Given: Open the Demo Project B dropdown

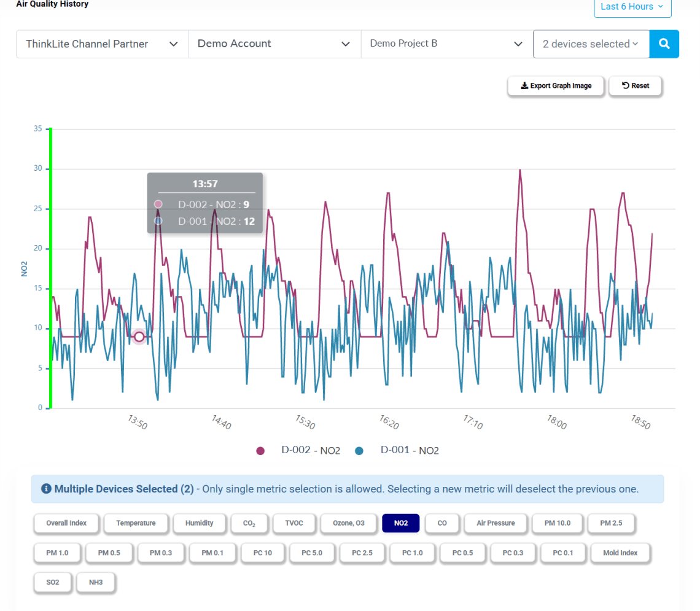Looking at the screenshot, I should [x=447, y=44].
